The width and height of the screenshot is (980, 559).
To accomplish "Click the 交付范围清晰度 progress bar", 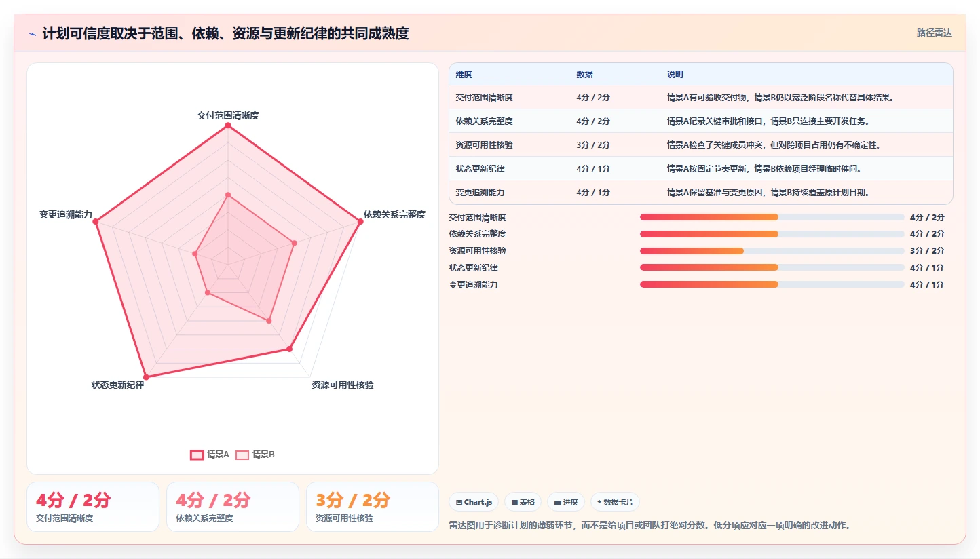I will [x=772, y=217].
